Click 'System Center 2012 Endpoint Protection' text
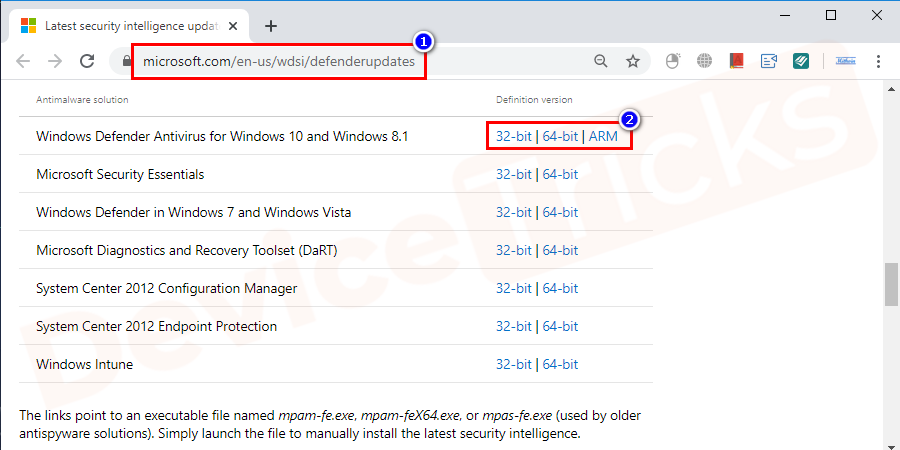Image resolution: width=900 pixels, height=450 pixels. tap(156, 326)
